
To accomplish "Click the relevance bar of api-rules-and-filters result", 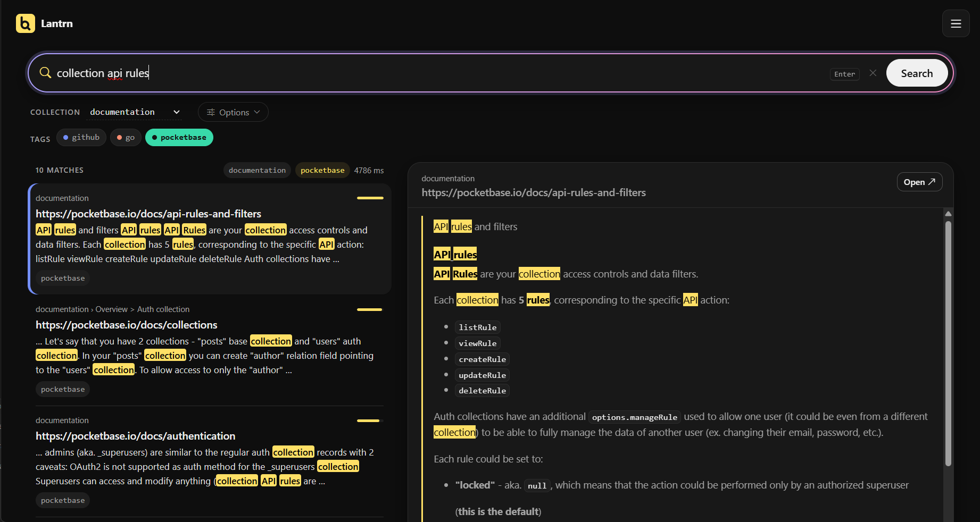I will pos(370,198).
